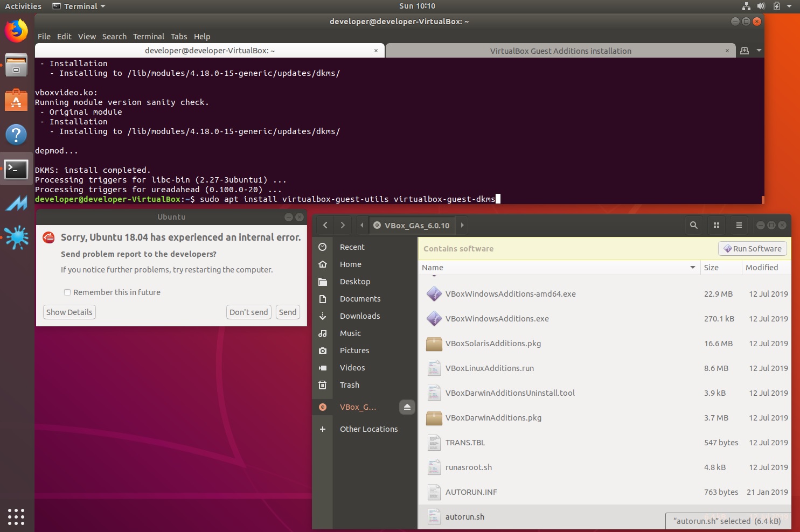Viewport: 800px width, 532px height.
Task: Click the volume tray icon
Action: (x=761, y=6)
